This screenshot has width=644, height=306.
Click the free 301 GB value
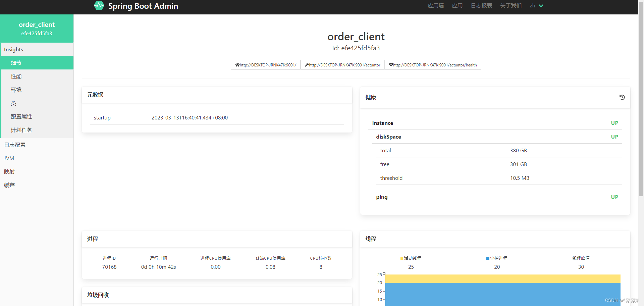[x=518, y=164]
